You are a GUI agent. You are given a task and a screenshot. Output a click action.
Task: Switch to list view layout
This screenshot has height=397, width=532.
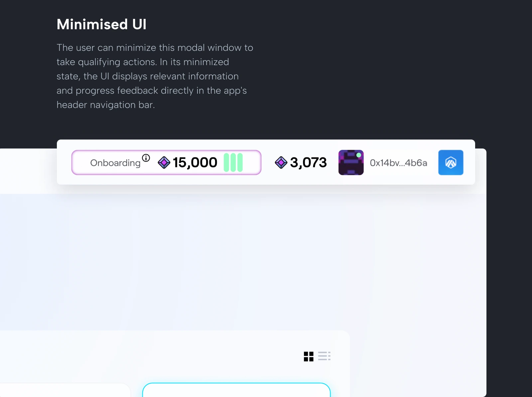[324, 356]
